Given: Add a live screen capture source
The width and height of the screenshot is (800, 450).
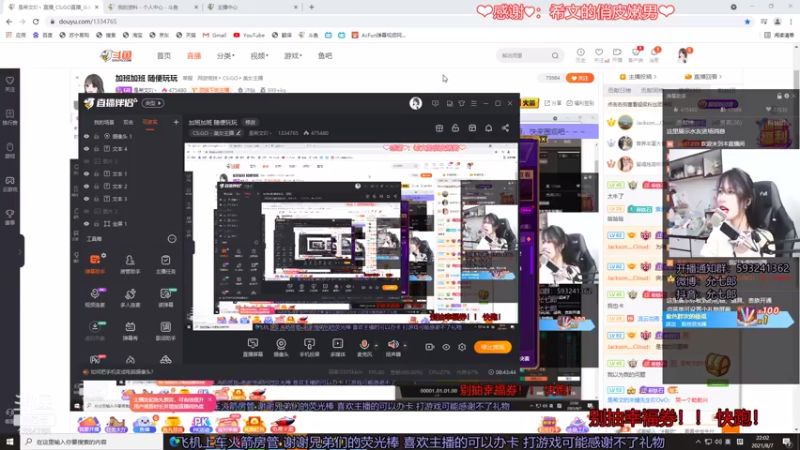Looking at the screenshot, I should point(253,347).
